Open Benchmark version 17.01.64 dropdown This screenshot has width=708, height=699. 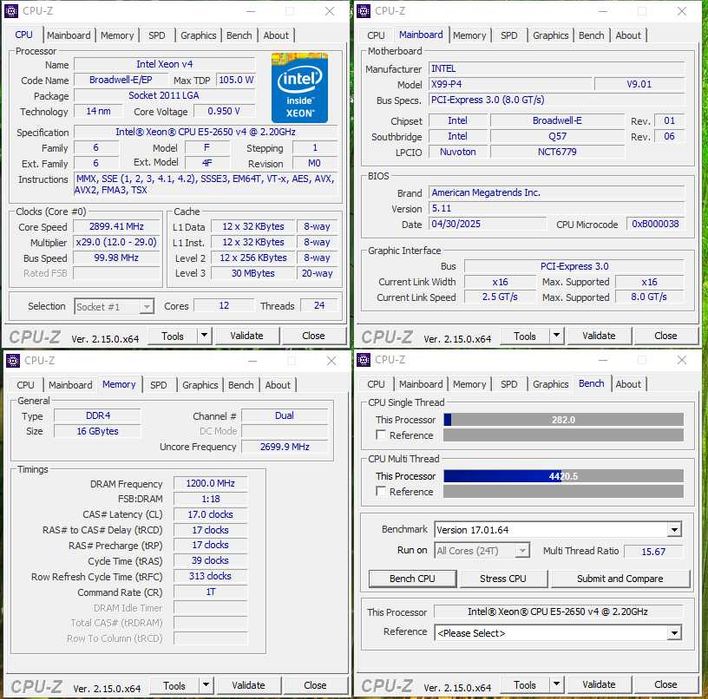(x=558, y=530)
